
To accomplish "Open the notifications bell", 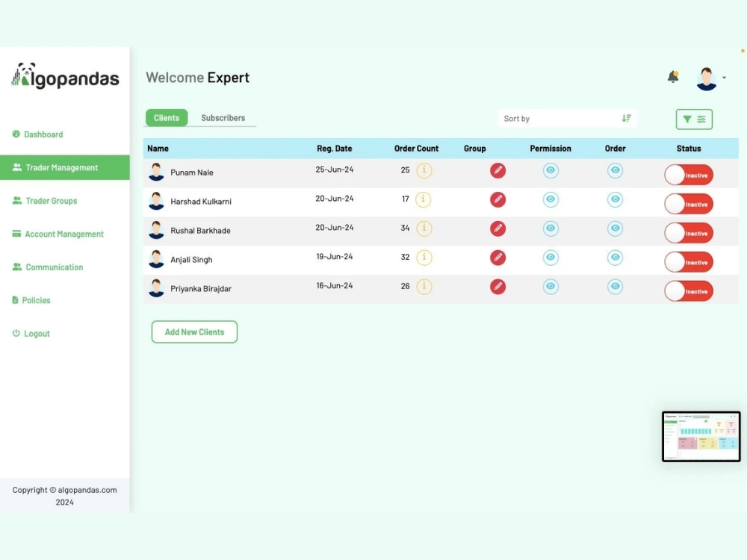I will coord(673,77).
